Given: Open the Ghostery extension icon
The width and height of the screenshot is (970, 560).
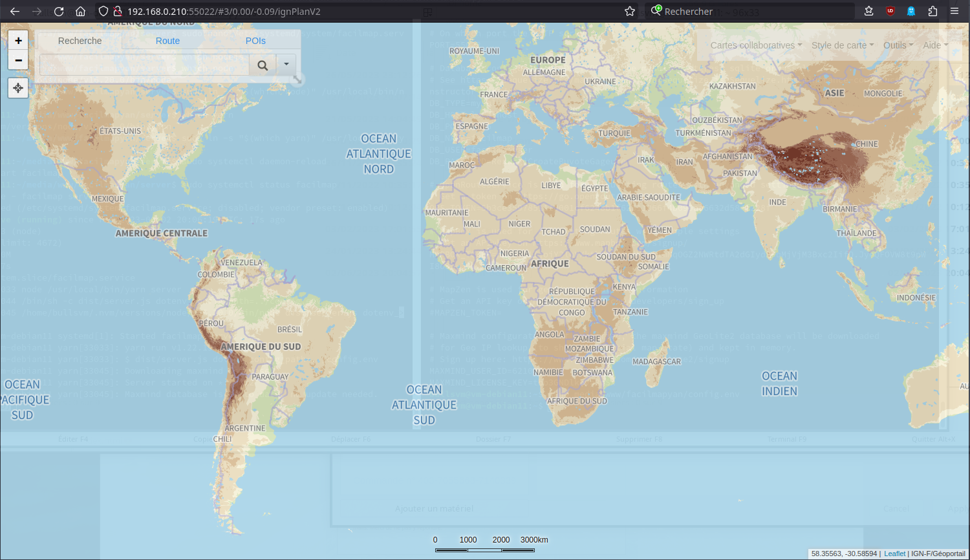Looking at the screenshot, I should click(x=911, y=11).
